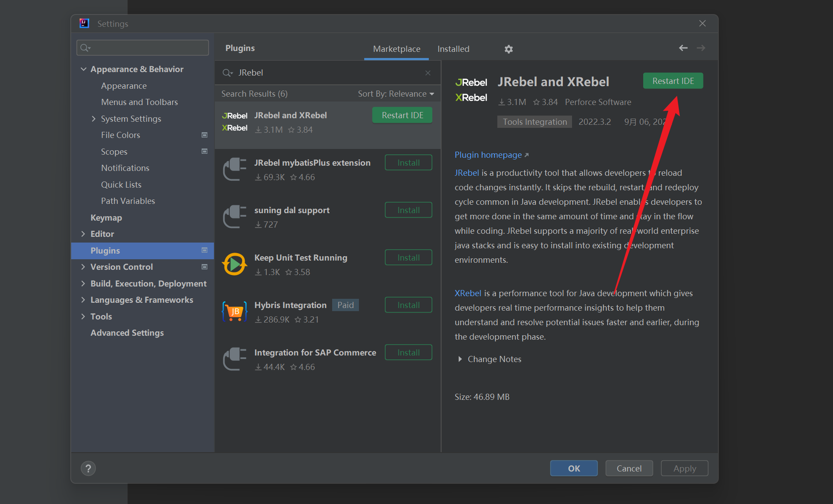Click the Integration for SAP Commerce icon
This screenshot has width=833, height=504.
click(x=235, y=359)
